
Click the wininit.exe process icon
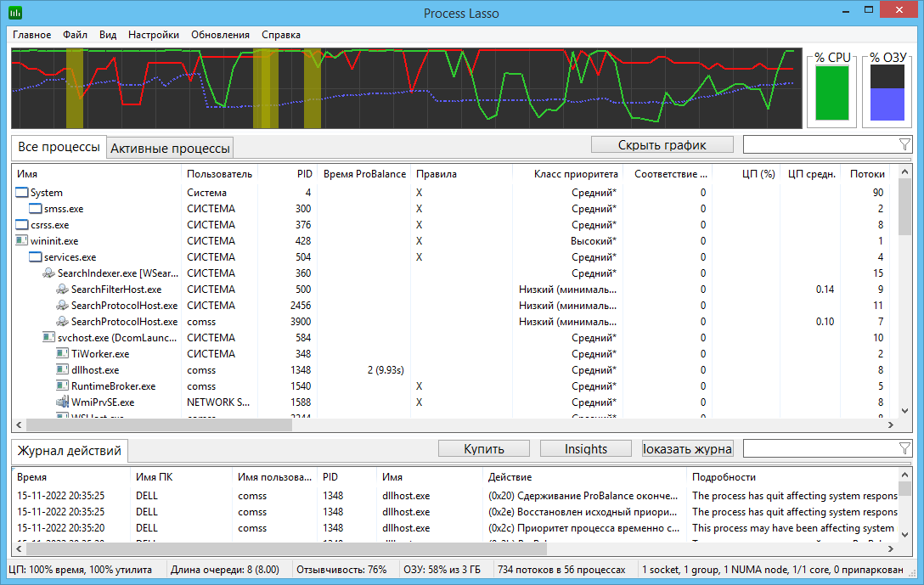tap(22, 241)
